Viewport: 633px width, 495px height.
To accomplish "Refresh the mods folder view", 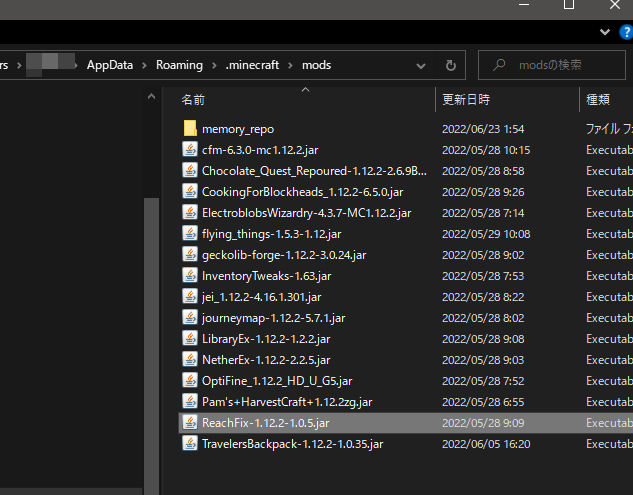I will point(451,65).
